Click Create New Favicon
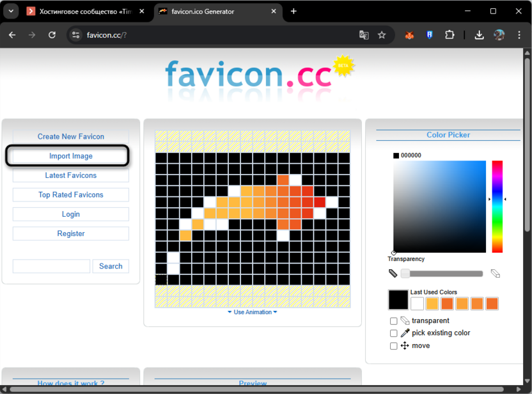 71,136
